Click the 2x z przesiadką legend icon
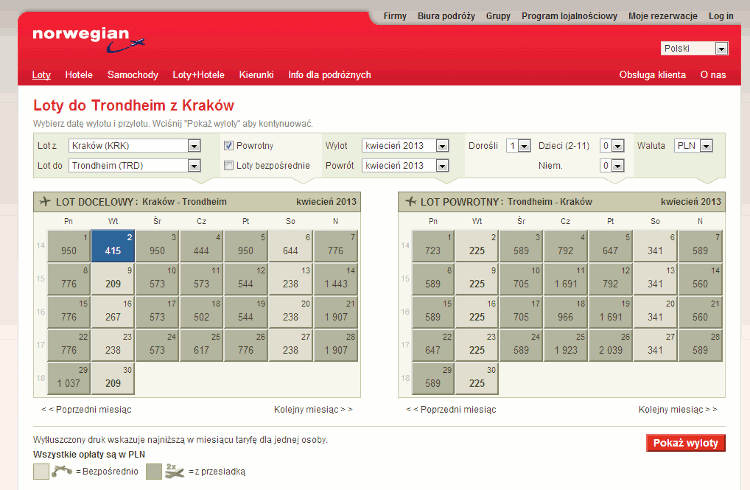 tap(174, 471)
